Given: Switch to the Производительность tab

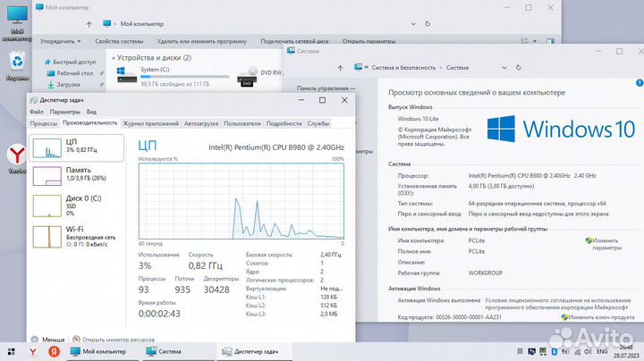Looking at the screenshot, I should pyautogui.click(x=90, y=123).
